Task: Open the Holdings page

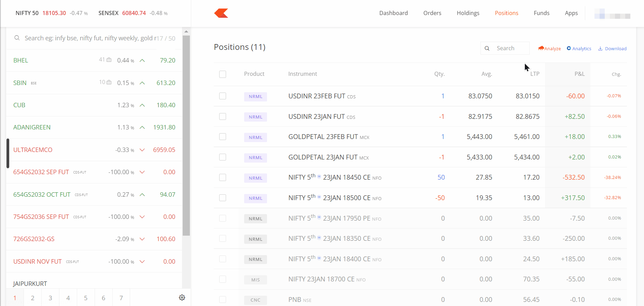Action: click(468, 13)
